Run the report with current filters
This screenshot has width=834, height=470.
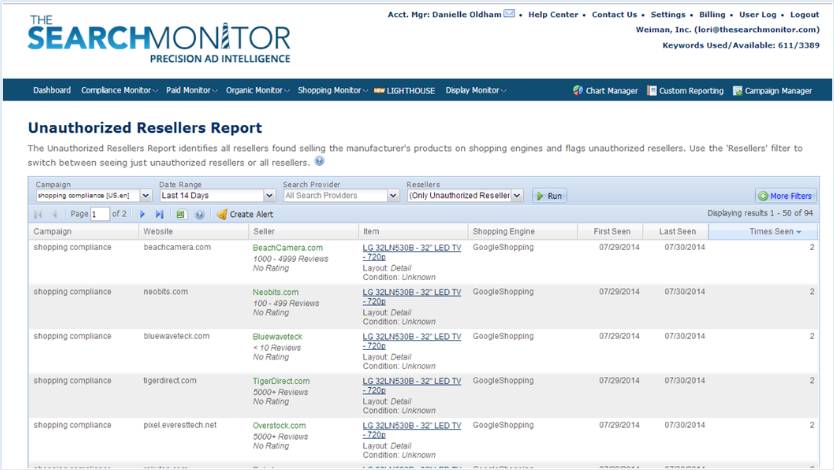[x=549, y=196]
